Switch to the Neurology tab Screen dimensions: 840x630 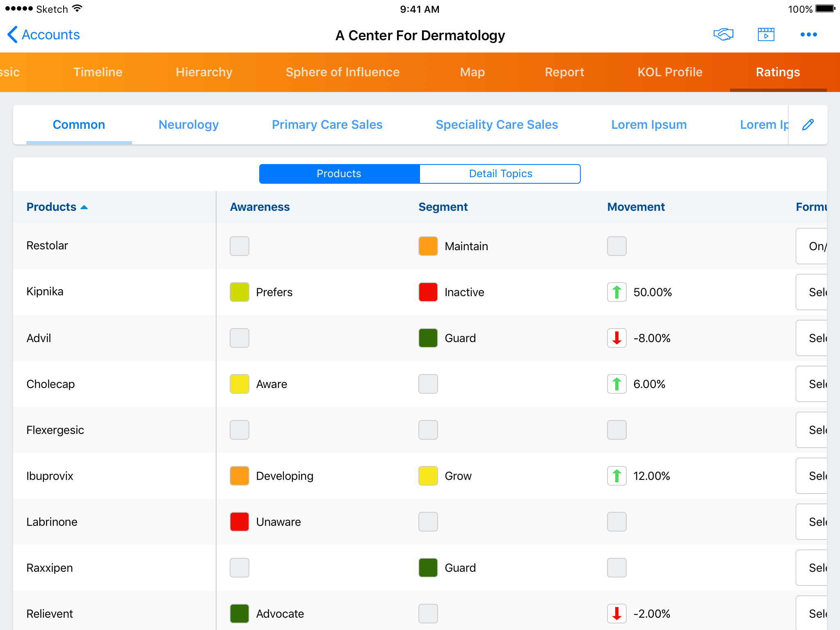(188, 125)
